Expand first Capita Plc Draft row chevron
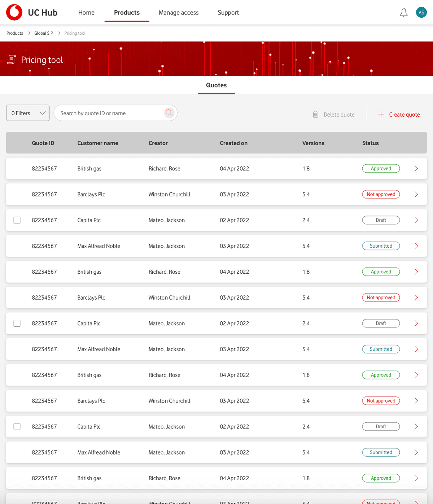This screenshot has height=504, width=433. coord(416,220)
